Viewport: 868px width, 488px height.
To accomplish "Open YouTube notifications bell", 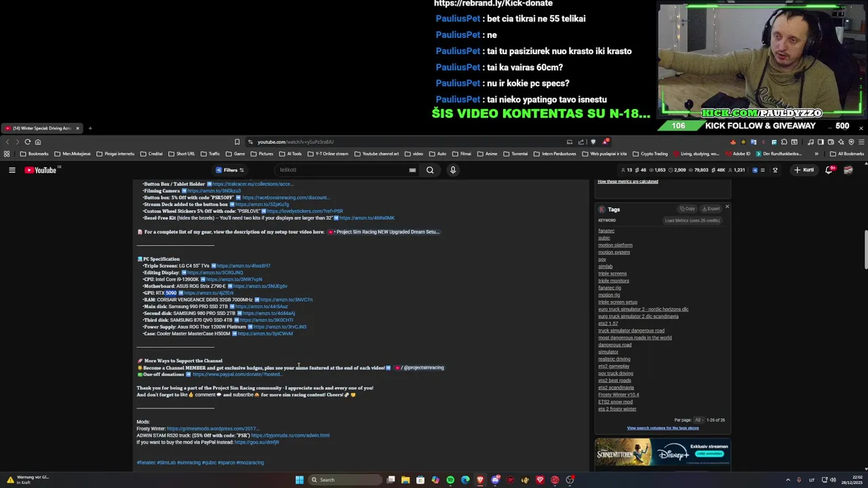I will (x=829, y=170).
